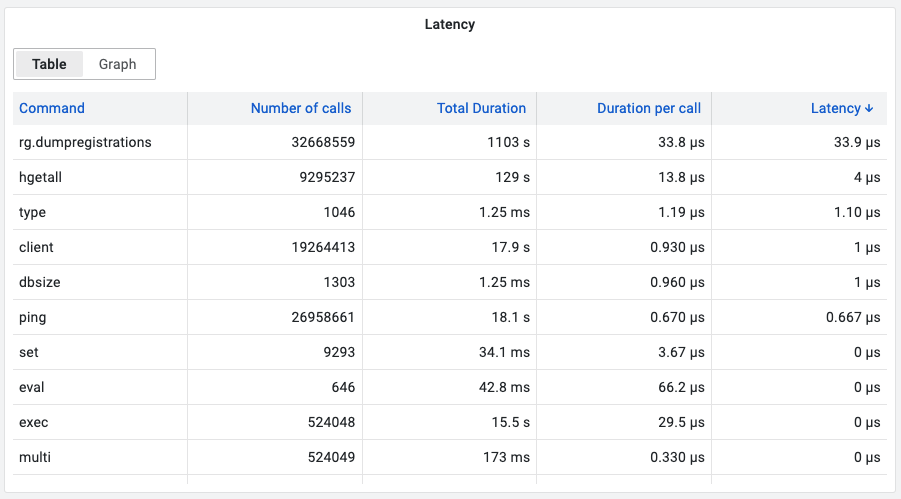Select the client command row
This screenshot has height=499, width=901.
(450, 247)
